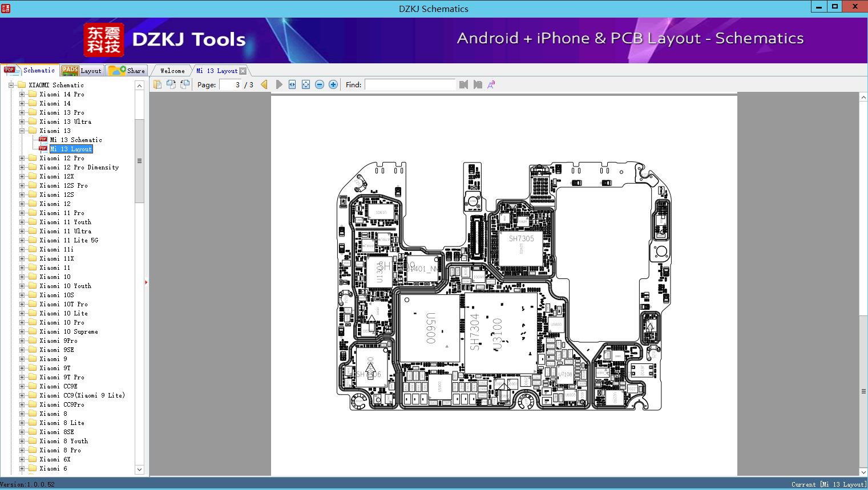Viewport: 868px width, 490px height.
Task: Zoom out with the minus icon
Action: click(320, 84)
